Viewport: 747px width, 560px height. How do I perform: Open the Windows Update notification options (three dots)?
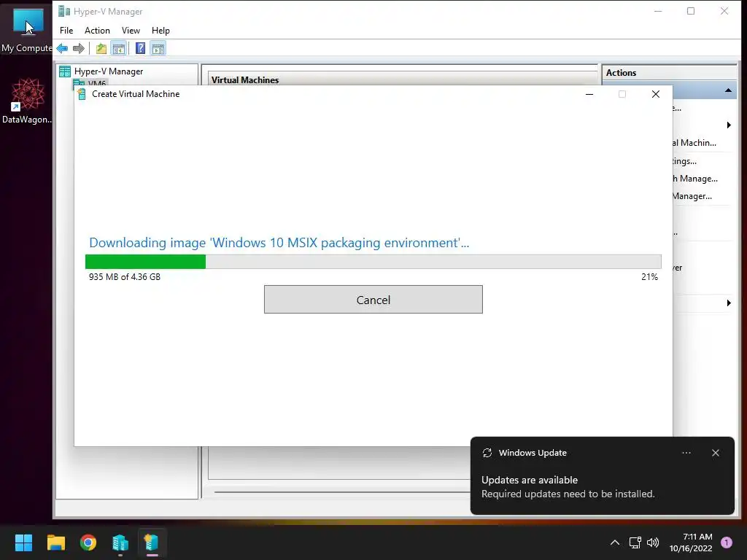(x=686, y=453)
